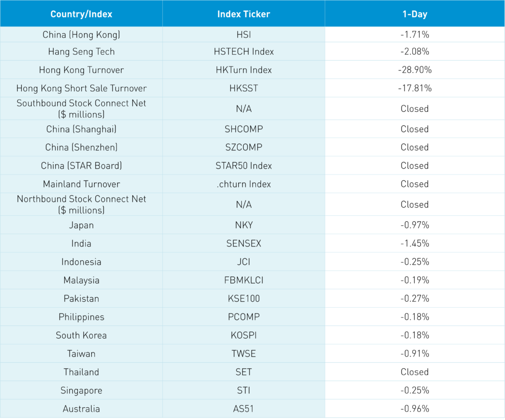The height and width of the screenshot is (420, 505).
Task: Click the 1-Day column header
Action: pyautogui.click(x=414, y=14)
